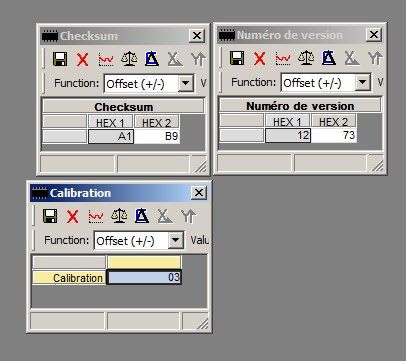406x361 pixels.
Task: Click balance scales icon in Calibration window
Action: (x=119, y=216)
